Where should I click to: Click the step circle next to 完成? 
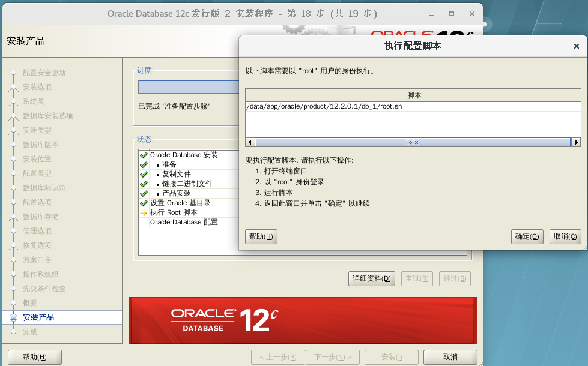click(14, 332)
